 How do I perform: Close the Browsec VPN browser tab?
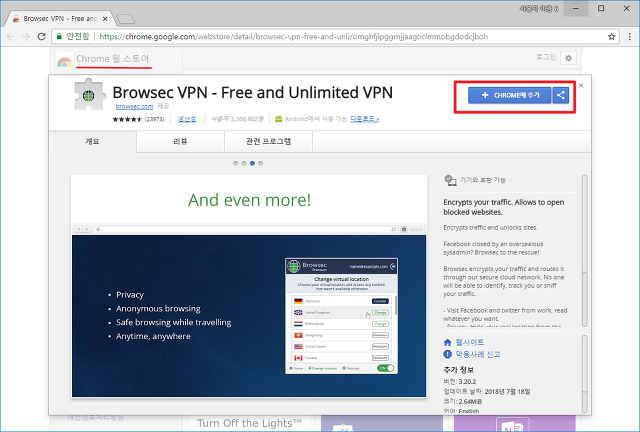105,19
